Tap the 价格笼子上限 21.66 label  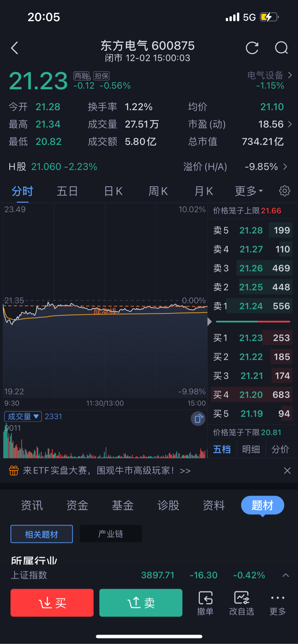(x=247, y=211)
